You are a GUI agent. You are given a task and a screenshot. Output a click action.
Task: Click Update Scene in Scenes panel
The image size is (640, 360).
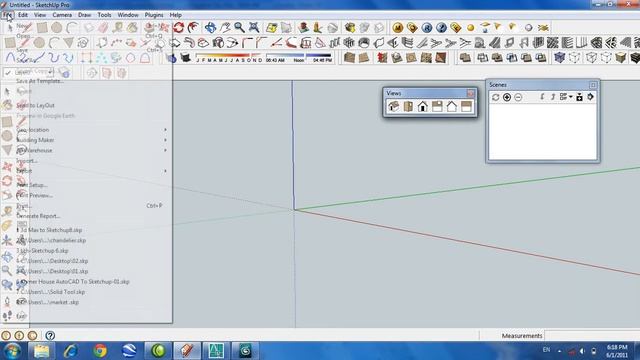tap(496, 97)
